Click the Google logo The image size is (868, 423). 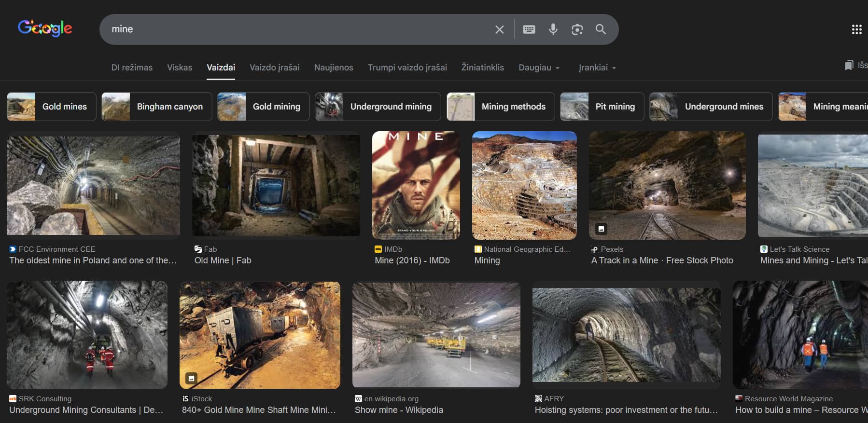(45, 28)
